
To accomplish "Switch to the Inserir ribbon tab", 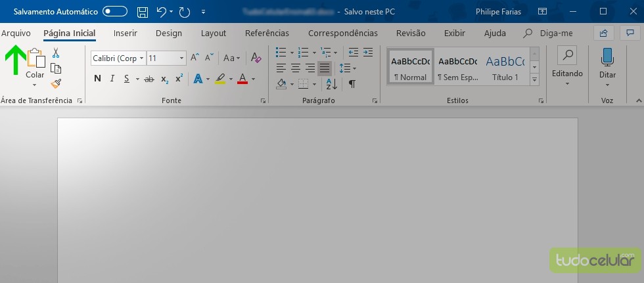I will pos(125,33).
